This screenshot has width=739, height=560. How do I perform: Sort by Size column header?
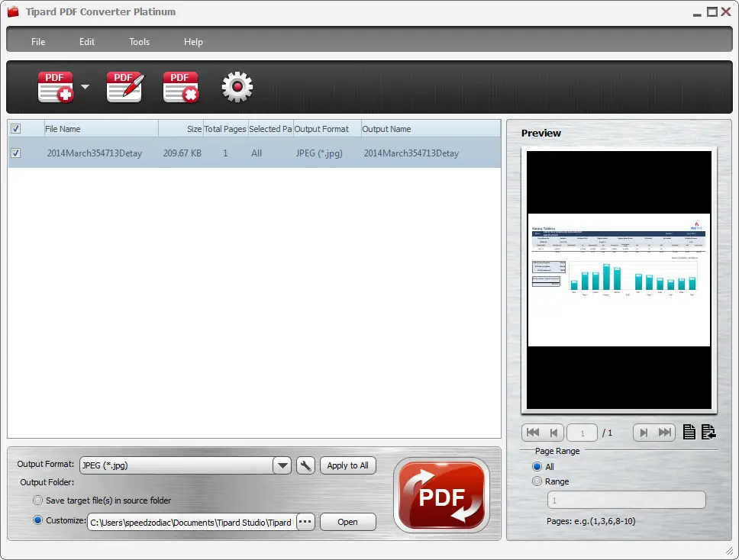coord(181,129)
